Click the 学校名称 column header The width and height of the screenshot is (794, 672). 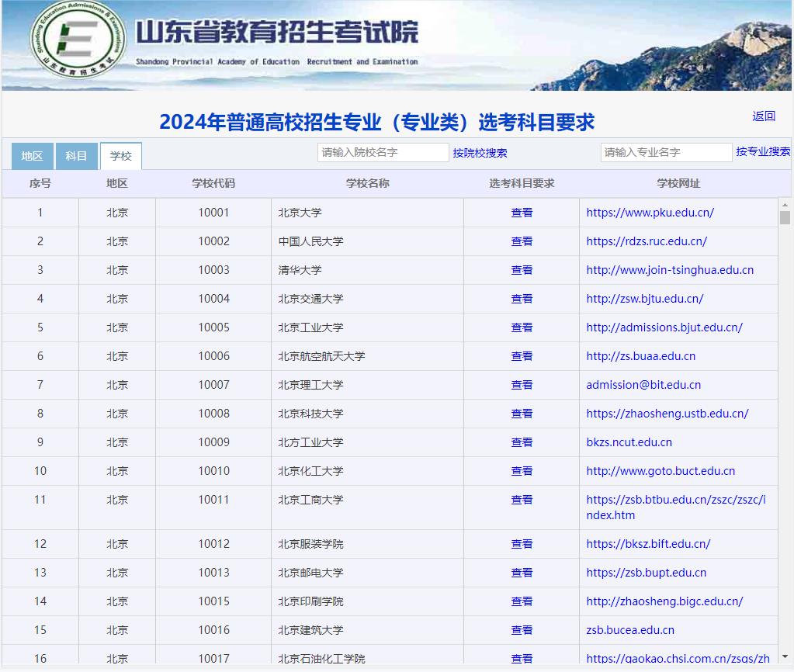pos(368,183)
